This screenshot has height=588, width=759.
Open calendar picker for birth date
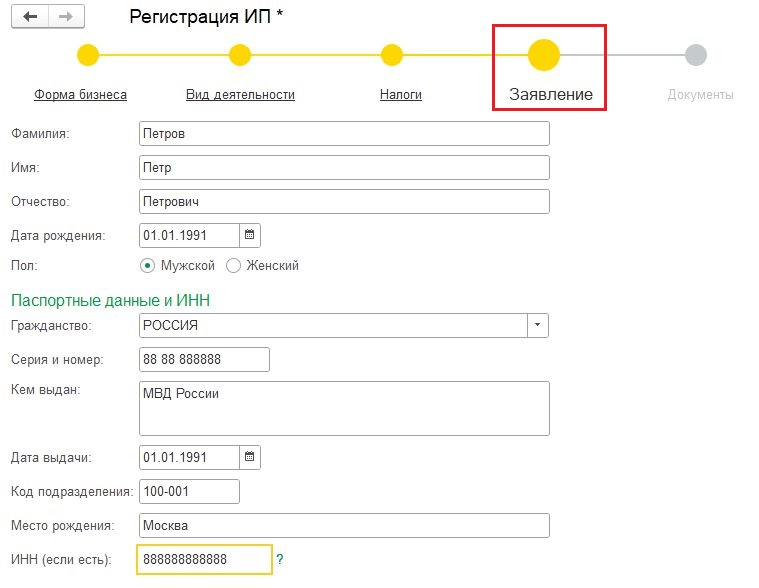[x=251, y=235]
